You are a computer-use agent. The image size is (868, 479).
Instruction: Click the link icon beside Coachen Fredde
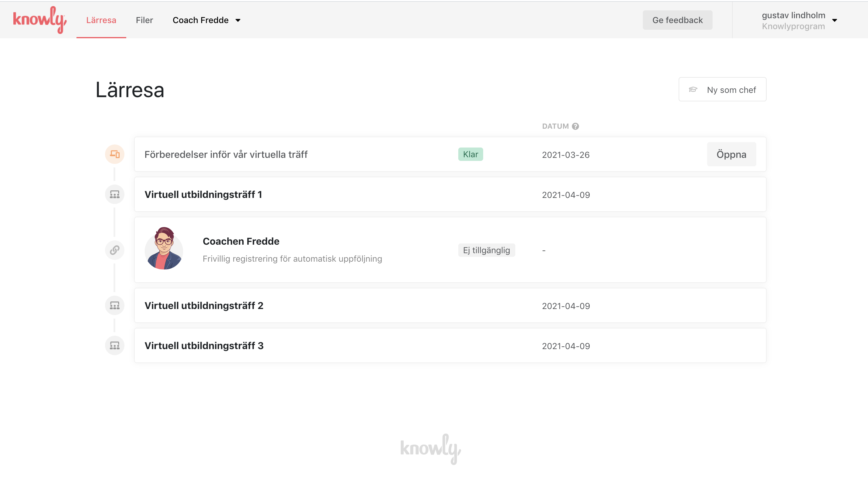point(114,250)
